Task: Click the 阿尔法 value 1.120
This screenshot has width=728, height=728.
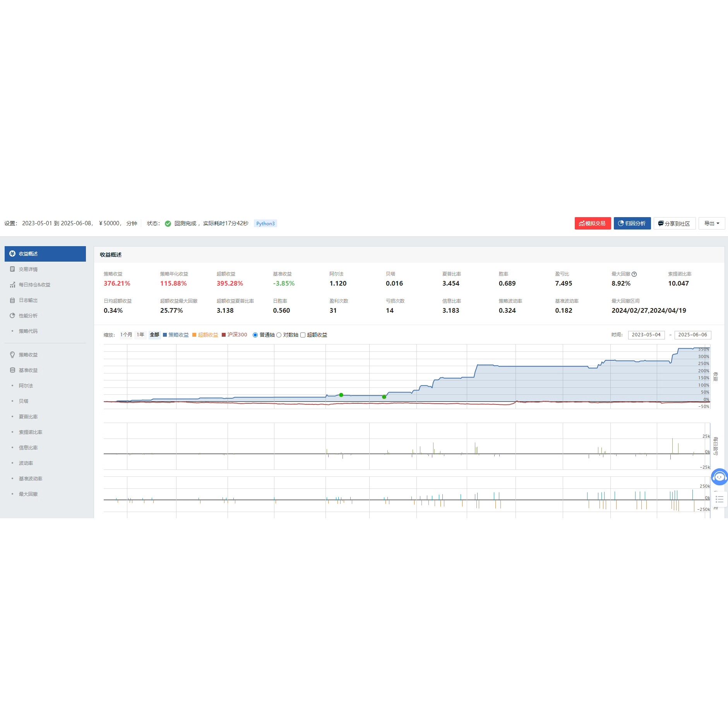Action: pos(338,284)
